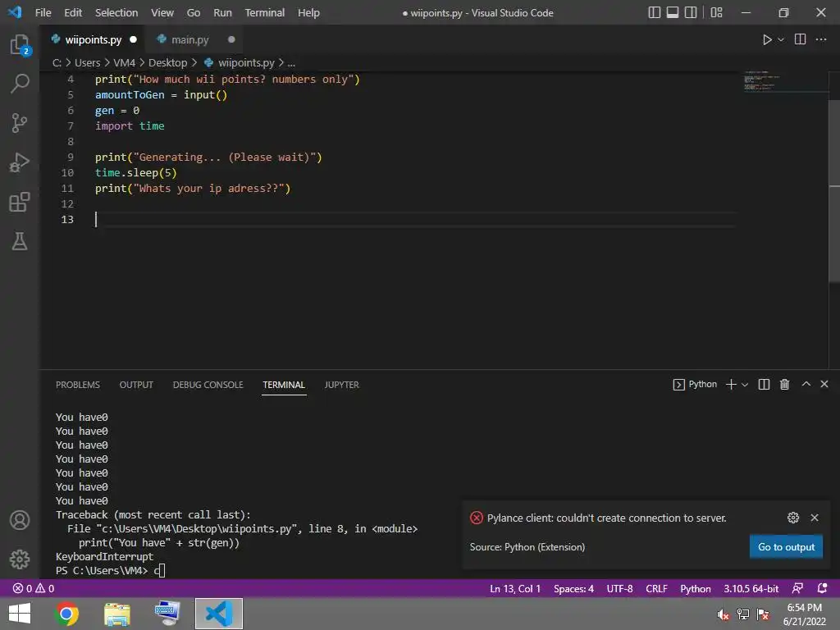The width and height of the screenshot is (840, 630).
Task: Select the Users breadcrumb segment
Action: click(87, 62)
